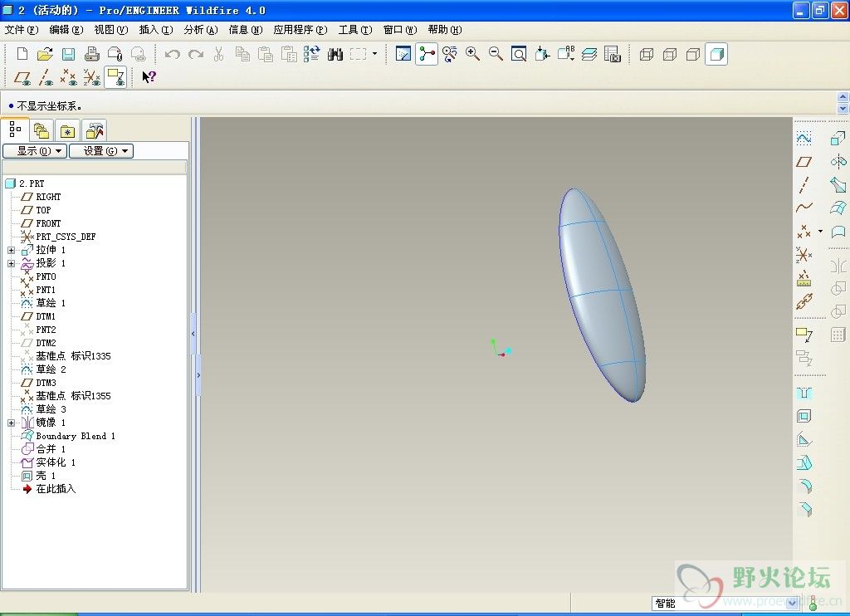Expand the 拉伸 1 feature node

click(11, 250)
